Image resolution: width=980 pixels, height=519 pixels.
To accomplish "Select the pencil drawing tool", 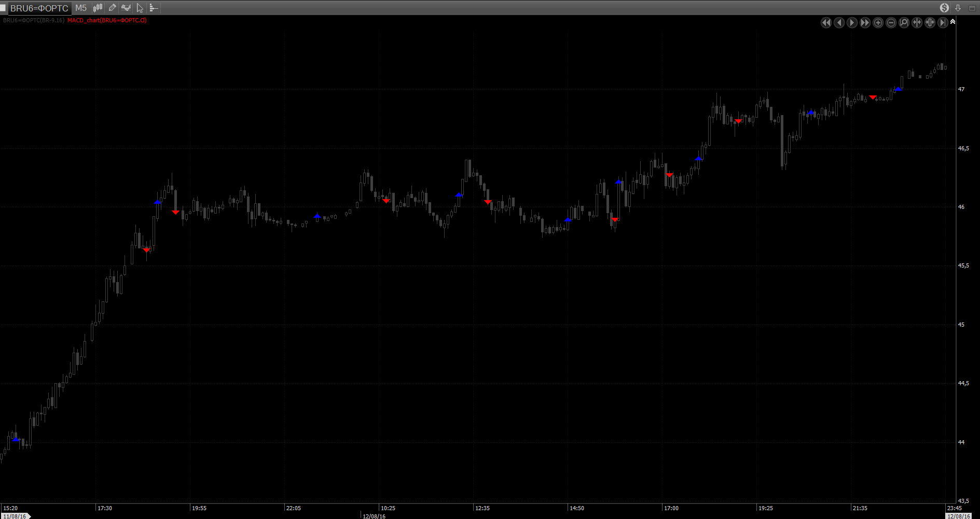I will [x=112, y=8].
